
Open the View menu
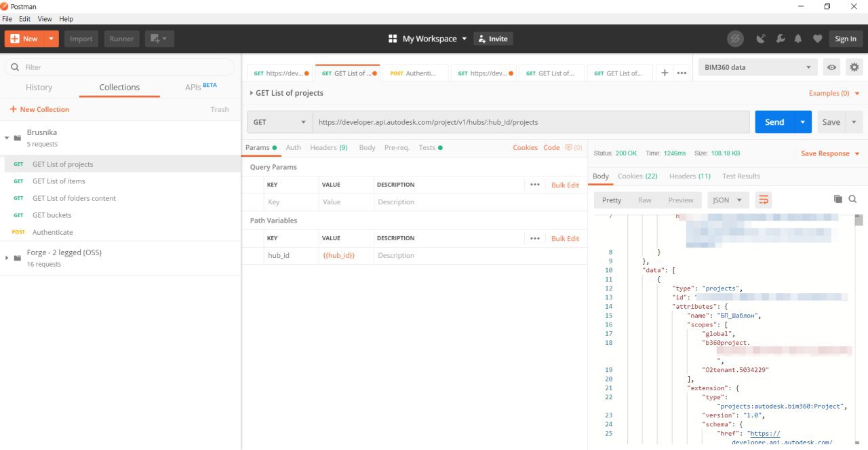coord(45,19)
